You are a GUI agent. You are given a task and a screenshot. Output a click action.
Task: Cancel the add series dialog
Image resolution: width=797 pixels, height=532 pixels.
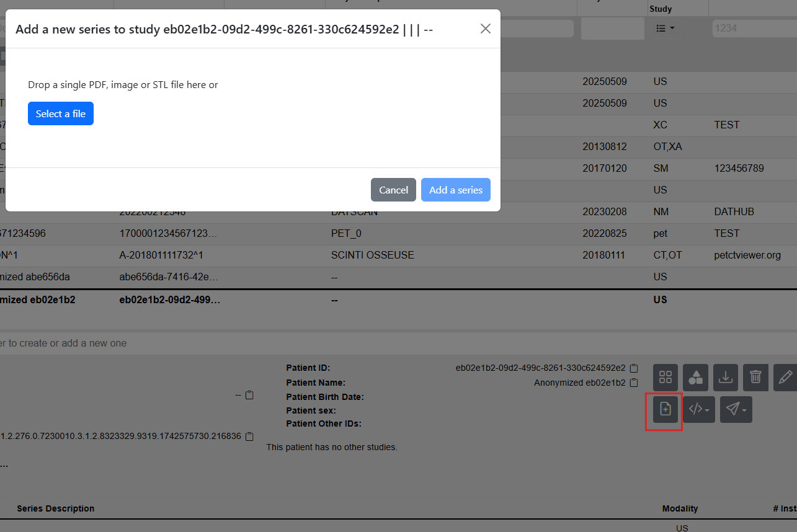(393, 190)
